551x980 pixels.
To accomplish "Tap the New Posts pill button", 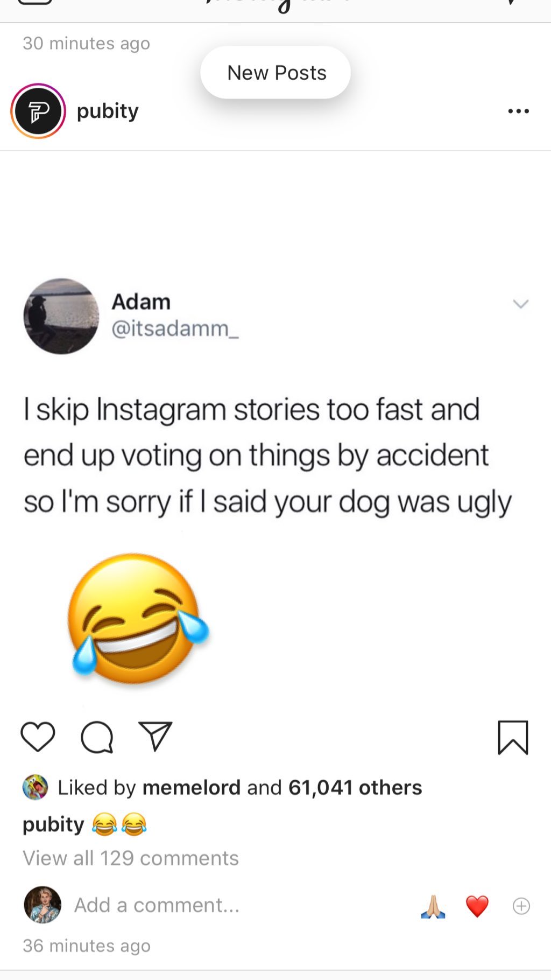I will [x=275, y=72].
